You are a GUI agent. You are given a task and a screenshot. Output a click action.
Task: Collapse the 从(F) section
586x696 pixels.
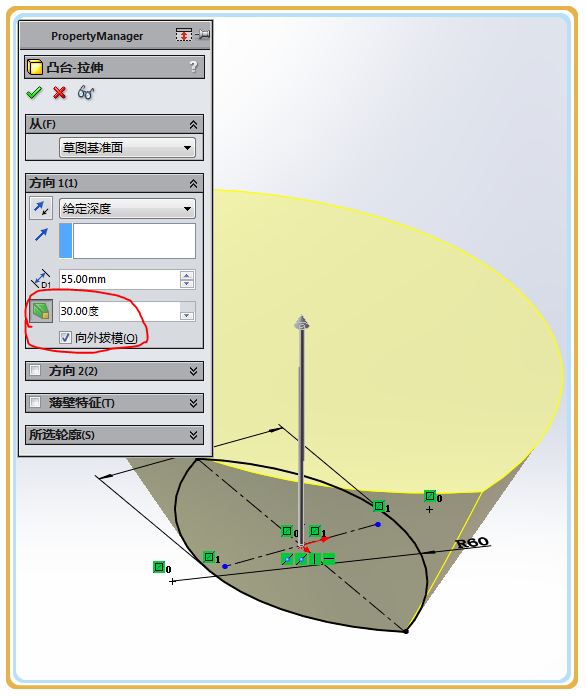pyautogui.click(x=193, y=125)
